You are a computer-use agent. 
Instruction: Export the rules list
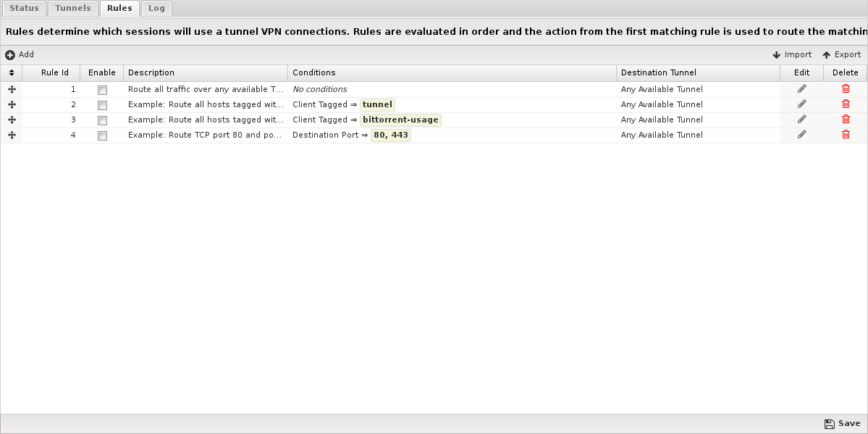pyautogui.click(x=841, y=55)
